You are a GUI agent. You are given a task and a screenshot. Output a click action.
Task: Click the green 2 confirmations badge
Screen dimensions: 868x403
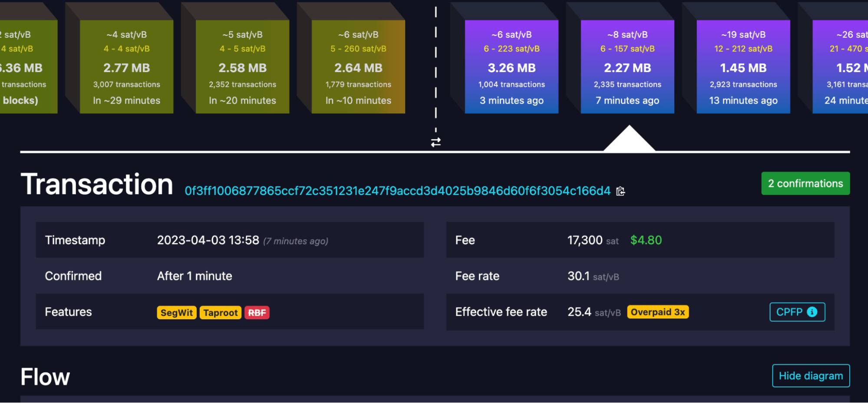(805, 183)
